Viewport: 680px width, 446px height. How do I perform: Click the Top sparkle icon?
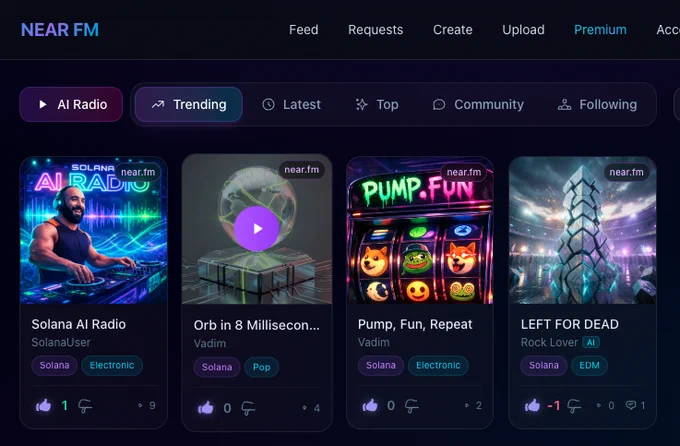tap(361, 105)
